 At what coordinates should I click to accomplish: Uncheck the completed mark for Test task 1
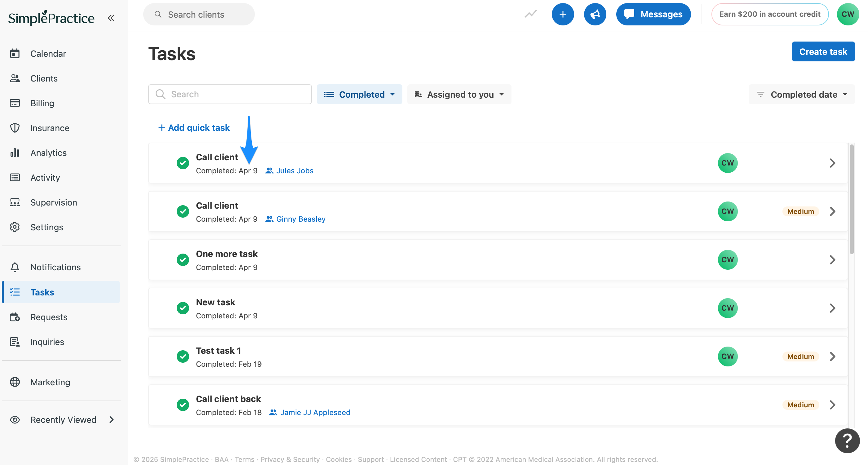tap(183, 356)
